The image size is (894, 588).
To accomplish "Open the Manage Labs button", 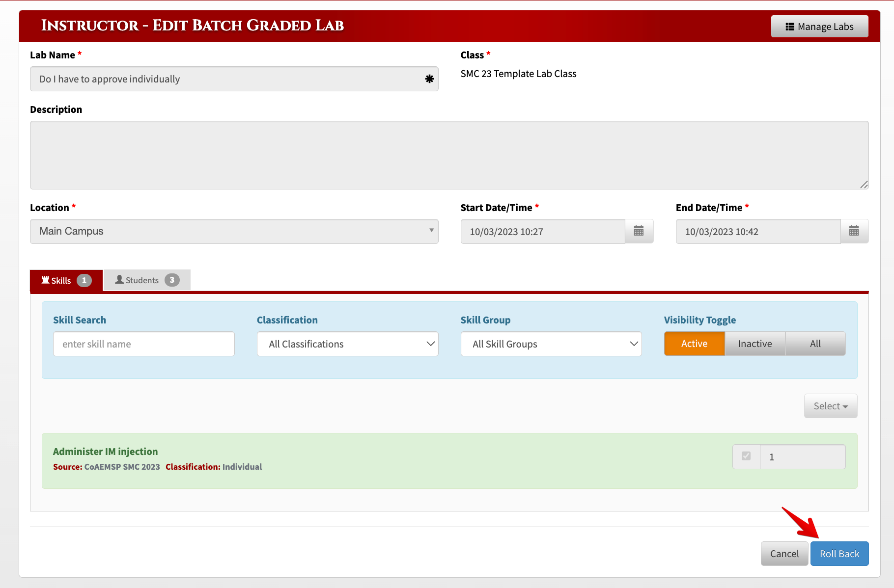I will click(819, 27).
